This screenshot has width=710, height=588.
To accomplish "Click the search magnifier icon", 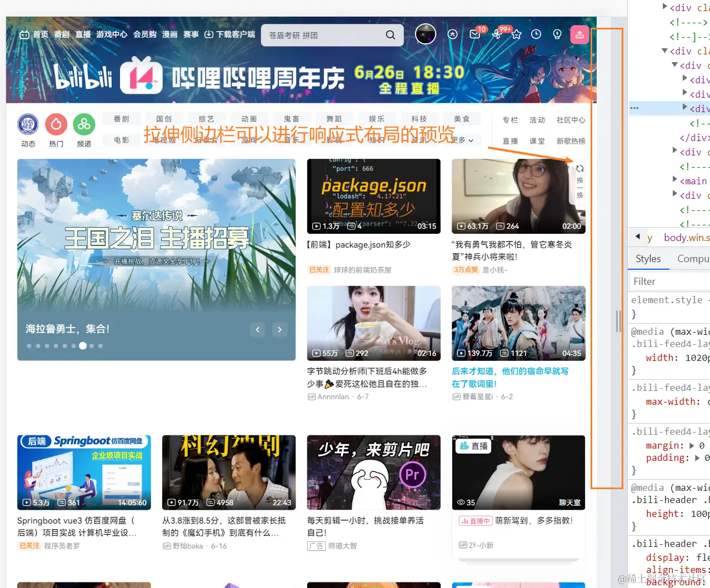I will pos(391,35).
